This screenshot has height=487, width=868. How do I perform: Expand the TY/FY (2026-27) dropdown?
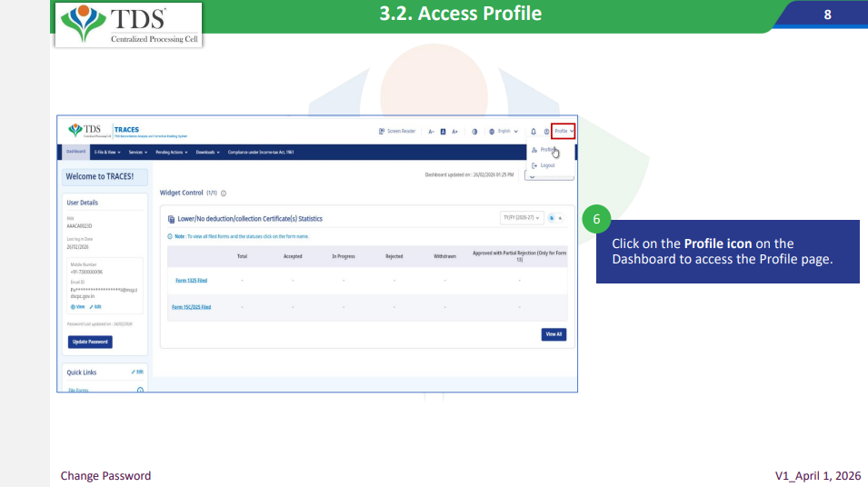523,218
